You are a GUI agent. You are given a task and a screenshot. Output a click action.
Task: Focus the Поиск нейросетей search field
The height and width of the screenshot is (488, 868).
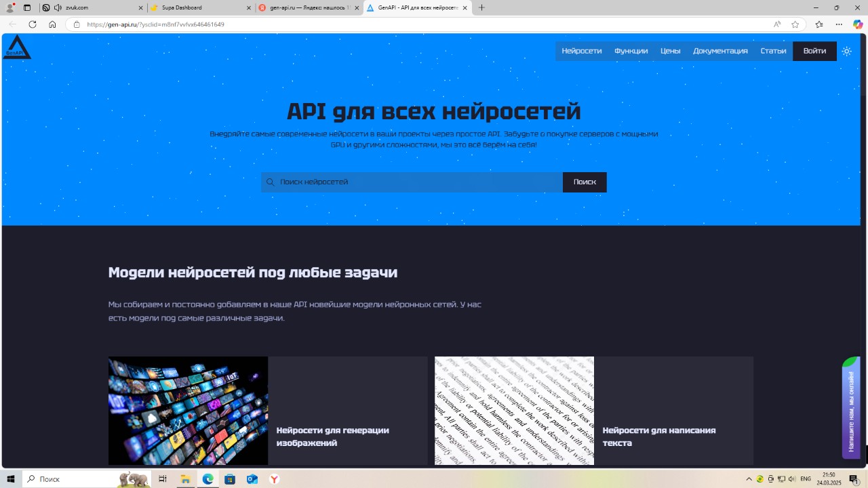click(412, 182)
